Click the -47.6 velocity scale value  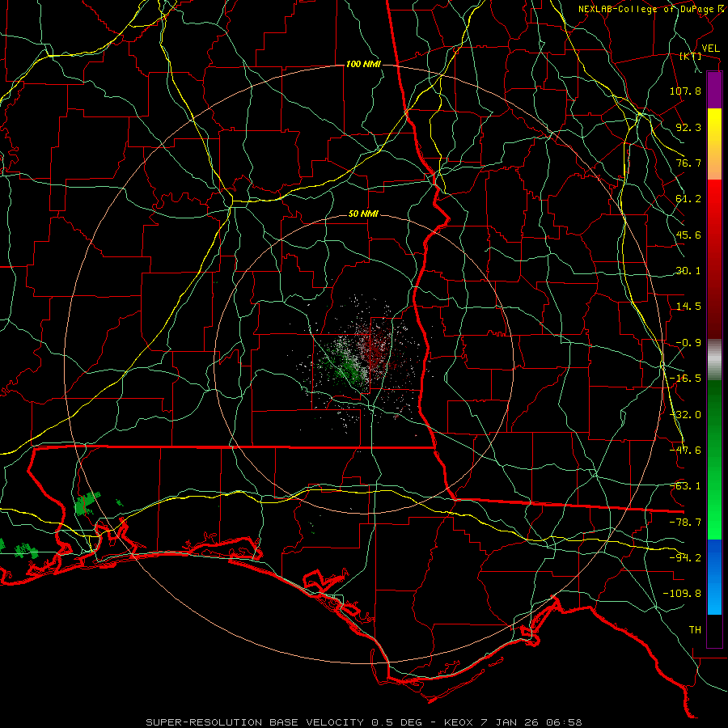(x=685, y=451)
